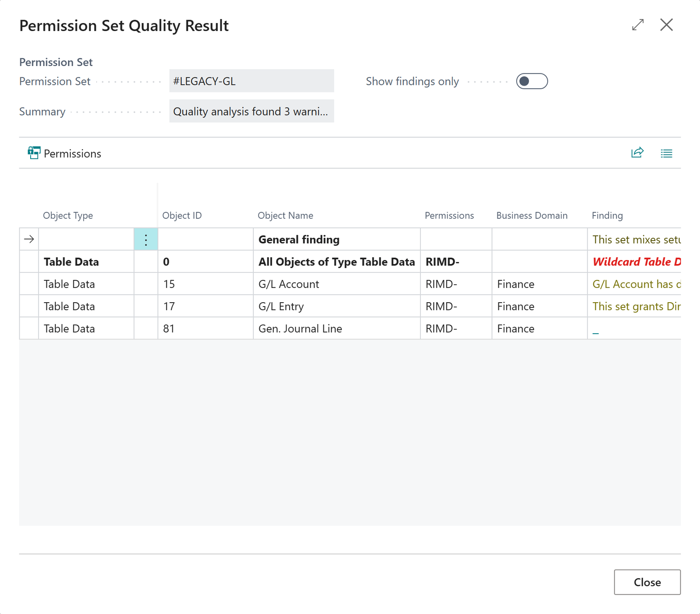Click the 'G/L Entry' object name
Image resolution: width=700 pixels, height=614 pixels.
click(281, 307)
